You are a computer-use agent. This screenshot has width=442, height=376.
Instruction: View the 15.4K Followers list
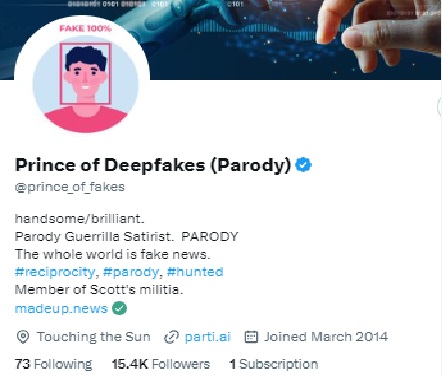tap(161, 364)
